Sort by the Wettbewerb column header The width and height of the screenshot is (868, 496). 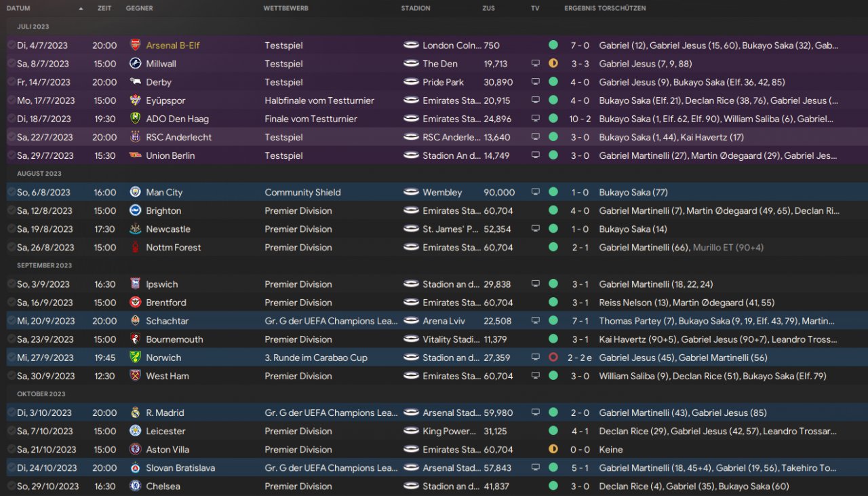tap(286, 8)
